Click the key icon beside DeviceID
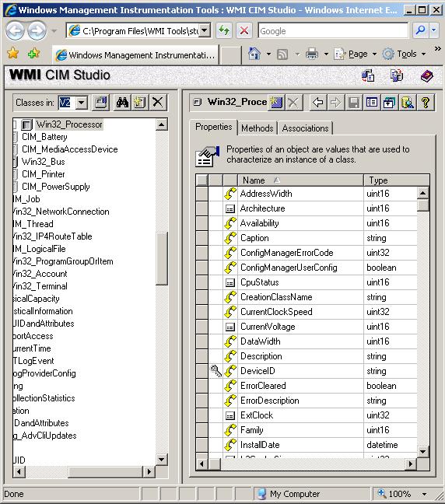The width and height of the screenshot is (445, 504). pos(215,371)
